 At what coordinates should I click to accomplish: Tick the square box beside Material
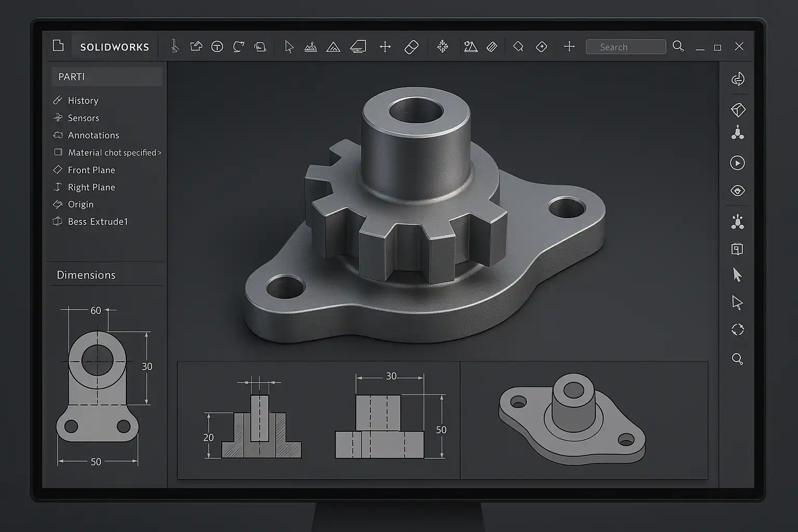pyautogui.click(x=58, y=152)
